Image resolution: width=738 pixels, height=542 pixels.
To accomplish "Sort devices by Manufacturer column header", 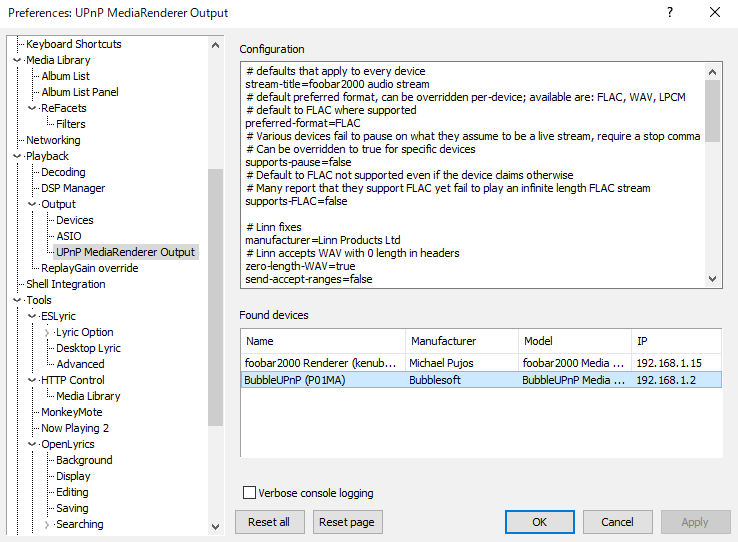I will (462, 341).
